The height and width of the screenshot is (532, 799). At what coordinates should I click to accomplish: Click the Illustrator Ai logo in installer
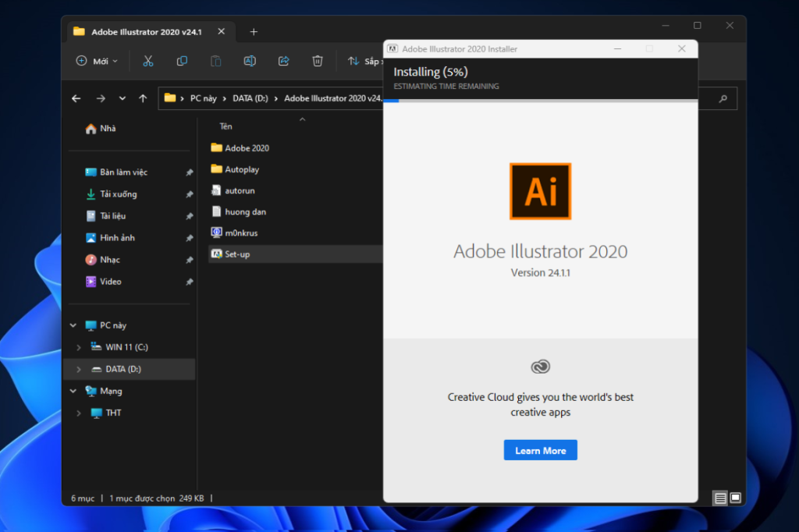pyautogui.click(x=540, y=191)
